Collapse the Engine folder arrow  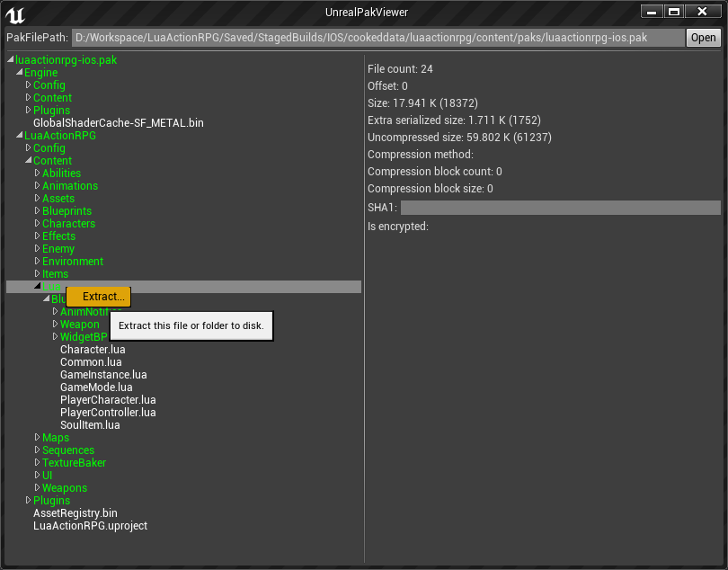click(x=20, y=72)
